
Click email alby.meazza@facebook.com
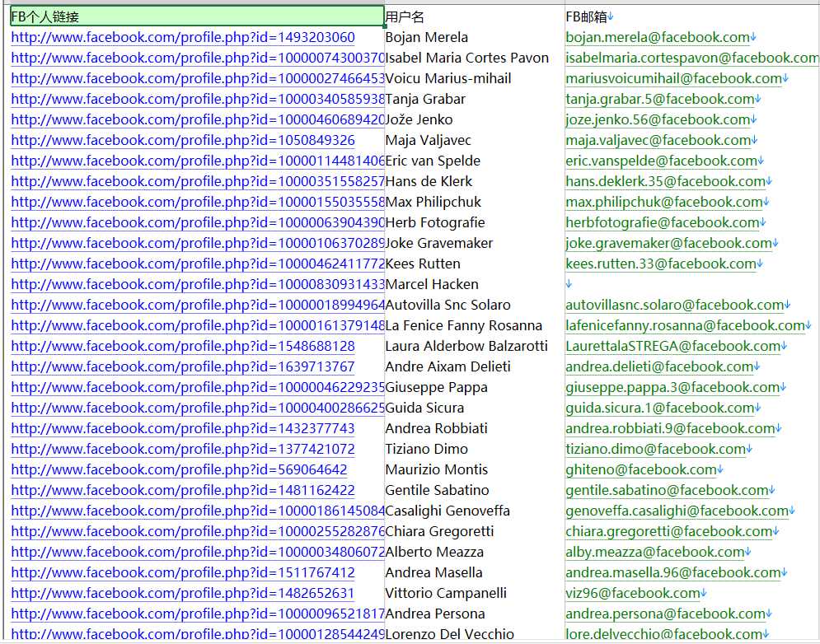coord(655,552)
